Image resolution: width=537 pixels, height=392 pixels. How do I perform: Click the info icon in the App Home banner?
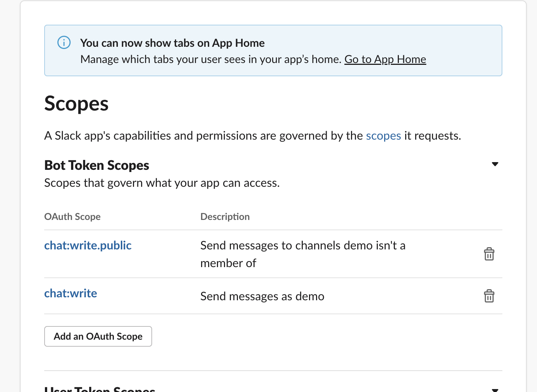coord(64,43)
